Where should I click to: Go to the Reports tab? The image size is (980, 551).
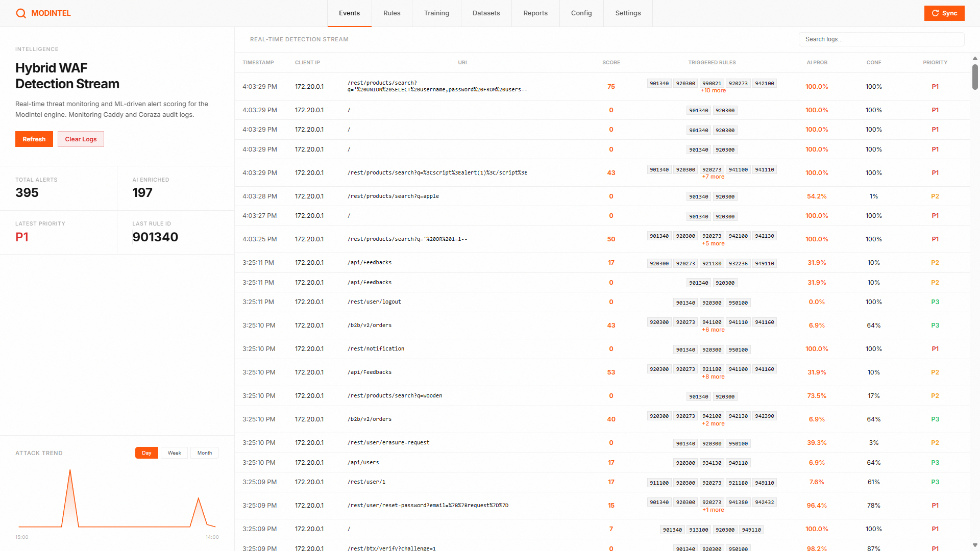(x=535, y=13)
